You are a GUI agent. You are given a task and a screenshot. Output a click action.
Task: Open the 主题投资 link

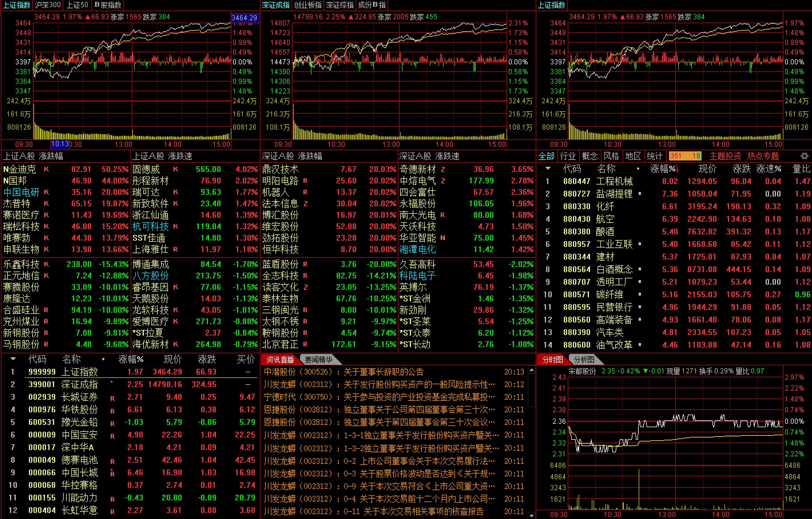[725, 156]
